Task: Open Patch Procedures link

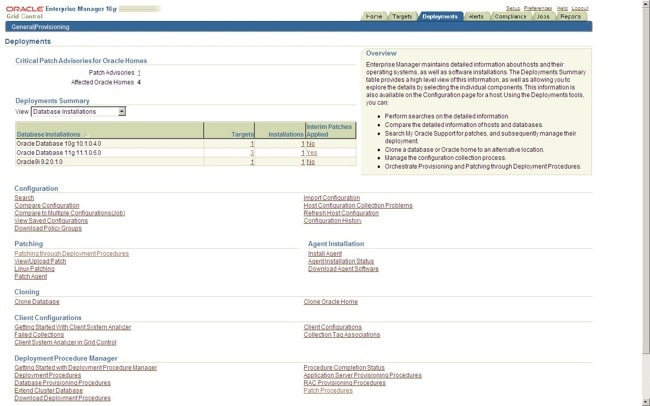Action: 328,390
